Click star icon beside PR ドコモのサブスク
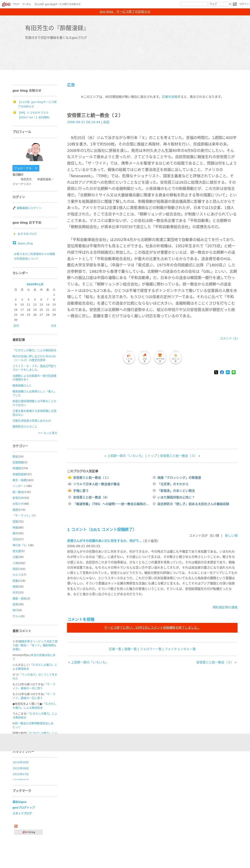The image size is (250, 868). pos(14,112)
